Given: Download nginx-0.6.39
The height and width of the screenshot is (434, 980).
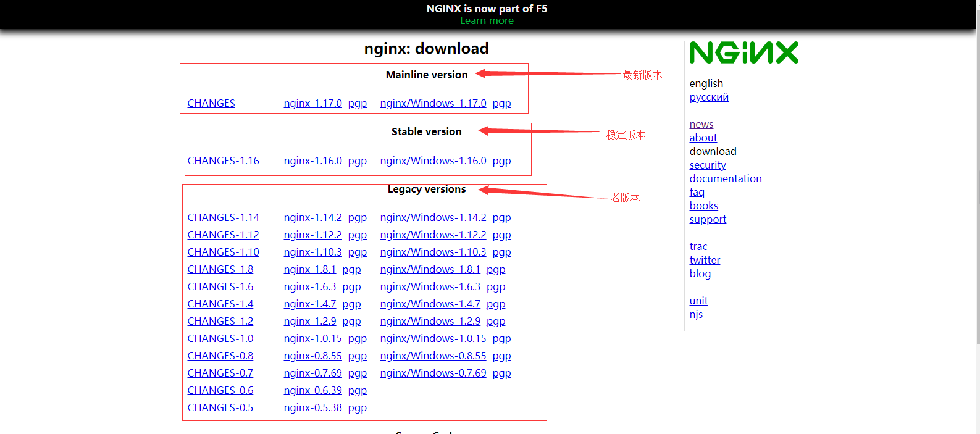Looking at the screenshot, I should point(312,390).
